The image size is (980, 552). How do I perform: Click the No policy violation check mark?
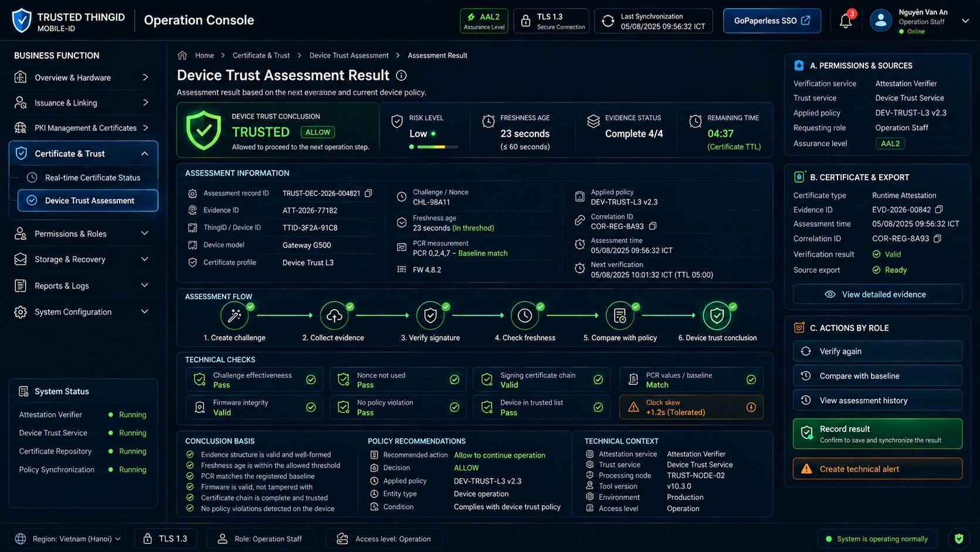pyautogui.click(x=455, y=407)
